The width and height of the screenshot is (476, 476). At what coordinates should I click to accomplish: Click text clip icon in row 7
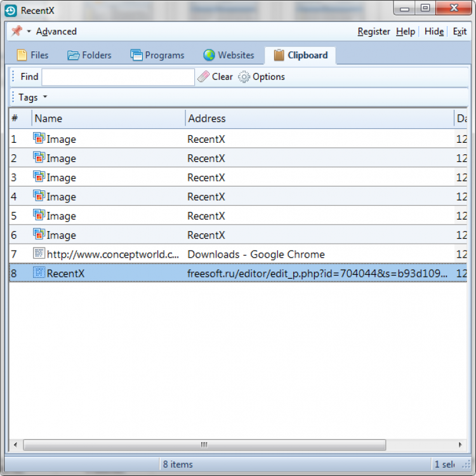[39, 253]
